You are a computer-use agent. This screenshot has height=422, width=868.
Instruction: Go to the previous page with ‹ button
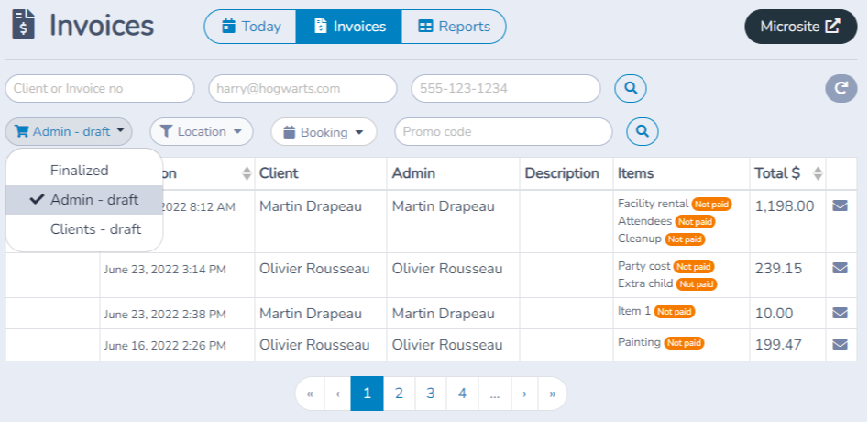337,394
